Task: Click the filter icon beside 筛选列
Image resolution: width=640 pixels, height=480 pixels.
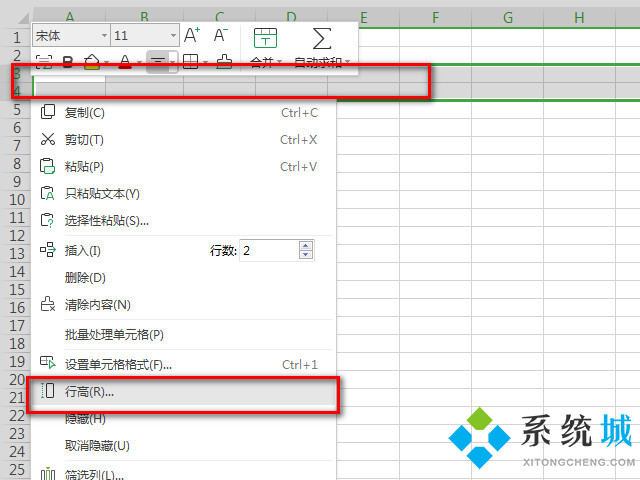Action: [x=48, y=473]
